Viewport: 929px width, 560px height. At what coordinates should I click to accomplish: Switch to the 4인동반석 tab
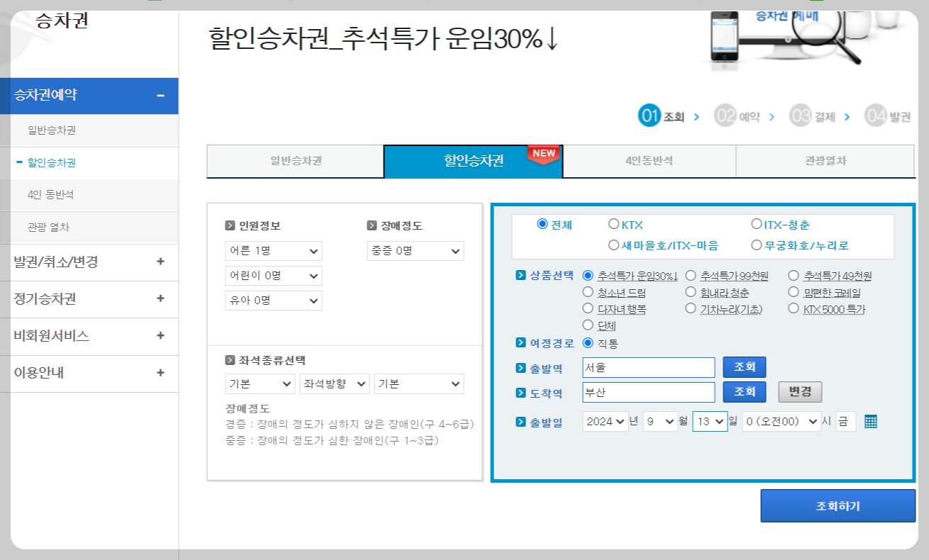click(x=649, y=161)
